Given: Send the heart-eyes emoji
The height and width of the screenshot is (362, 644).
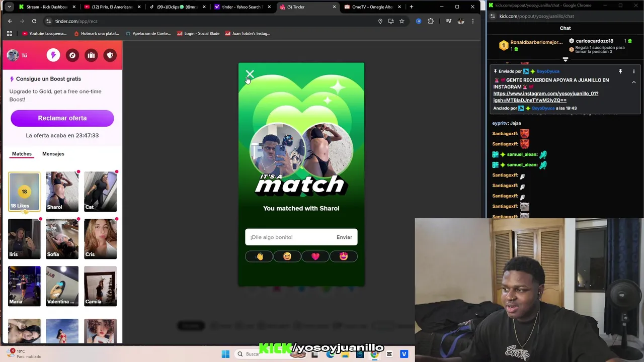Looking at the screenshot, I should (344, 256).
